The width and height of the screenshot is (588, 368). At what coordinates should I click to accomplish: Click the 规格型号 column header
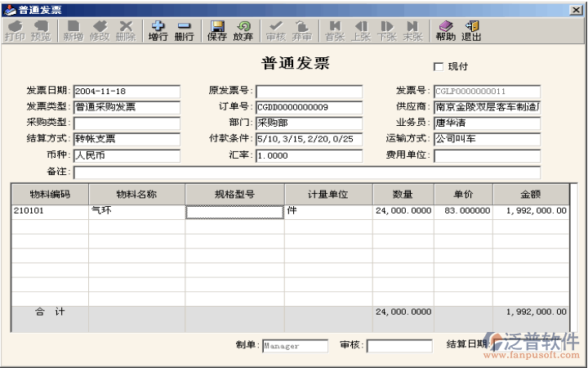tap(234, 195)
